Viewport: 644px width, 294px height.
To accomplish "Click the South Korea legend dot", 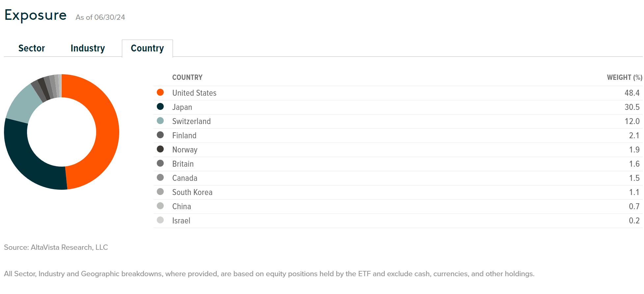I will [x=161, y=192].
